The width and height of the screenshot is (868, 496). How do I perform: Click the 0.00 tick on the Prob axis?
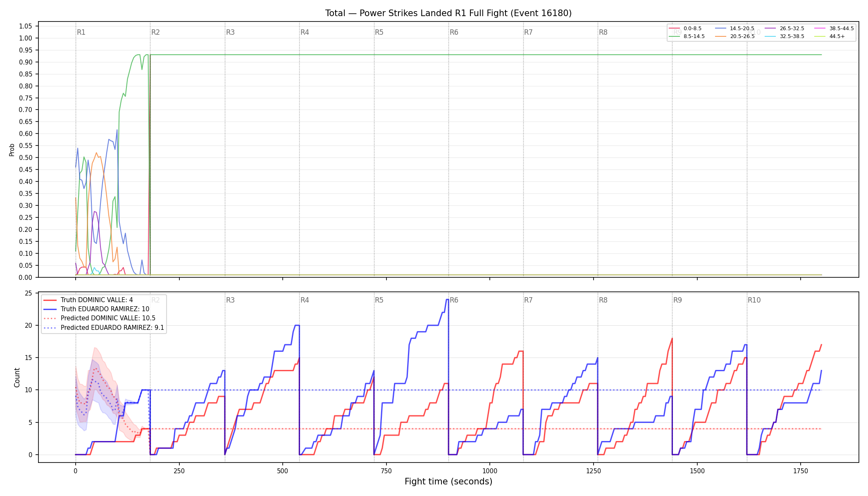[x=26, y=277]
